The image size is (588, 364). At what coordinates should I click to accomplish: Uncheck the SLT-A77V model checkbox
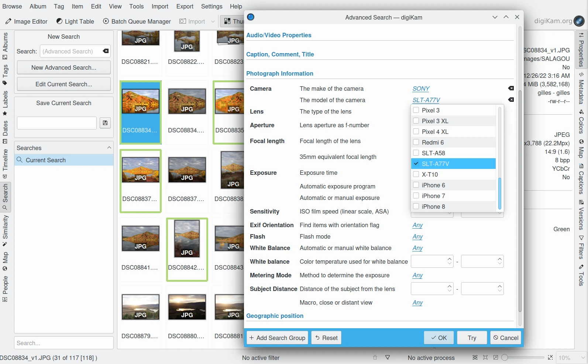(416, 163)
